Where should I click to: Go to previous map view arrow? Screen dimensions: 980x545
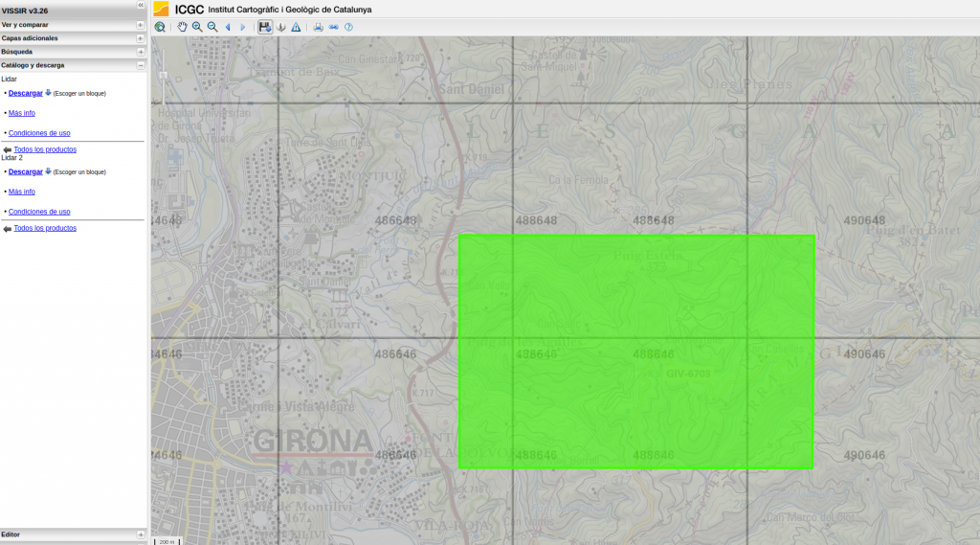click(x=228, y=27)
